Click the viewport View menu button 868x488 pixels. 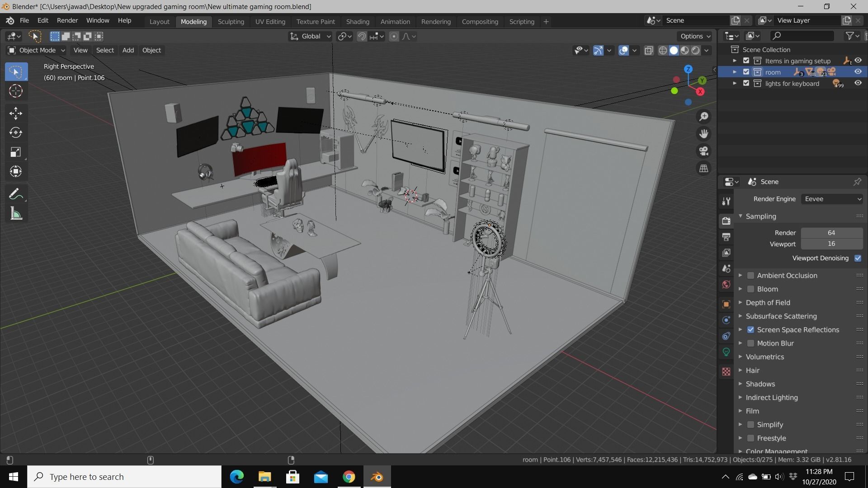pyautogui.click(x=80, y=50)
